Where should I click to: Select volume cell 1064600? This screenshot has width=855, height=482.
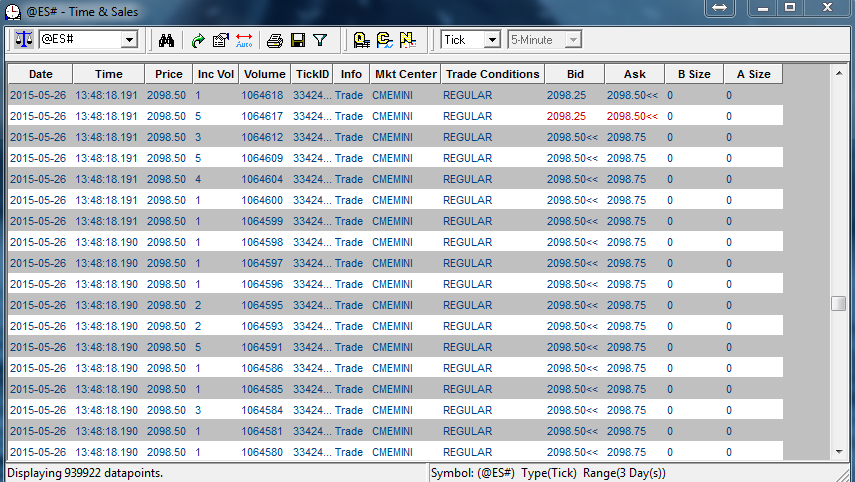pyautogui.click(x=262, y=200)
